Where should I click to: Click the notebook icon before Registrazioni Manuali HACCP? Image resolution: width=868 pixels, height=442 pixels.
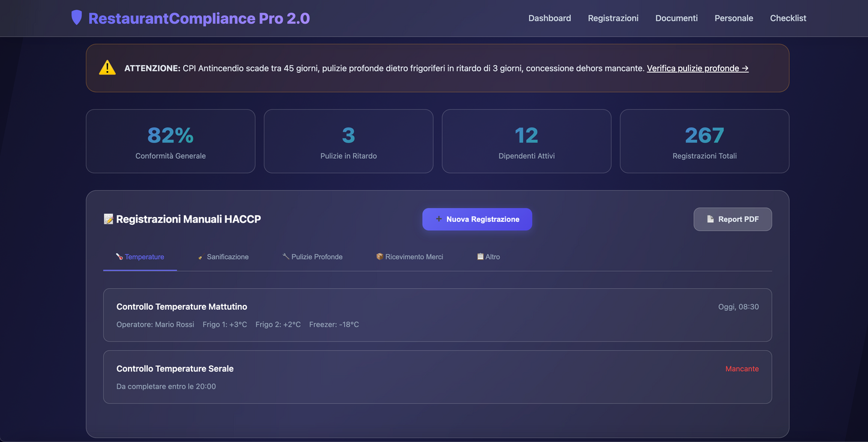pos(108,219)
